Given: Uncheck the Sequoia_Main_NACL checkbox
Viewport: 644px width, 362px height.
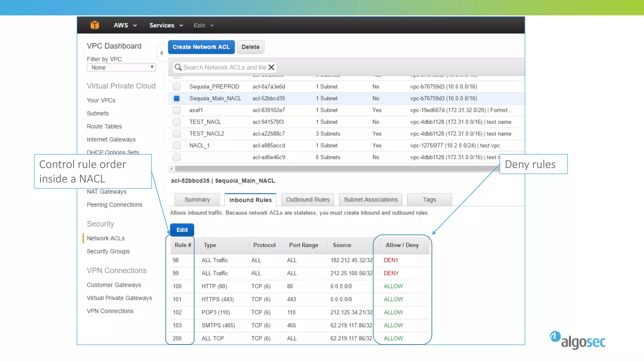Looking at the screenshot, I should coord(177,98).
